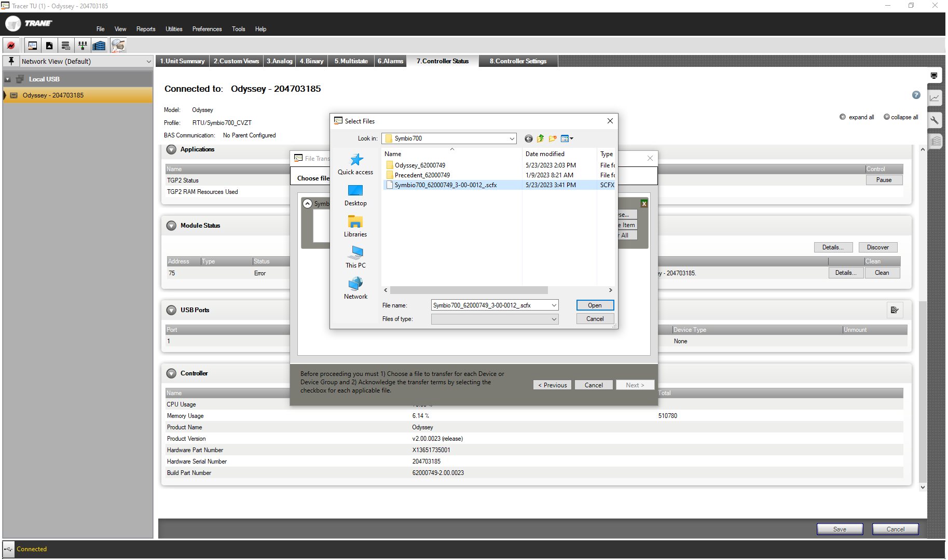This screenshot has height=560, width=948.
Task: Switch to 1. Unit Summary tab
Action: click(x=183, y=61)
